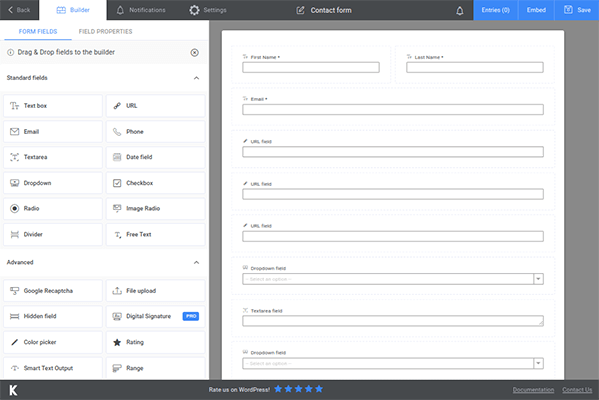Add a Divider element
Image resolution: width=599 pixels, height=400 pixels.
[x=53, y=234]
